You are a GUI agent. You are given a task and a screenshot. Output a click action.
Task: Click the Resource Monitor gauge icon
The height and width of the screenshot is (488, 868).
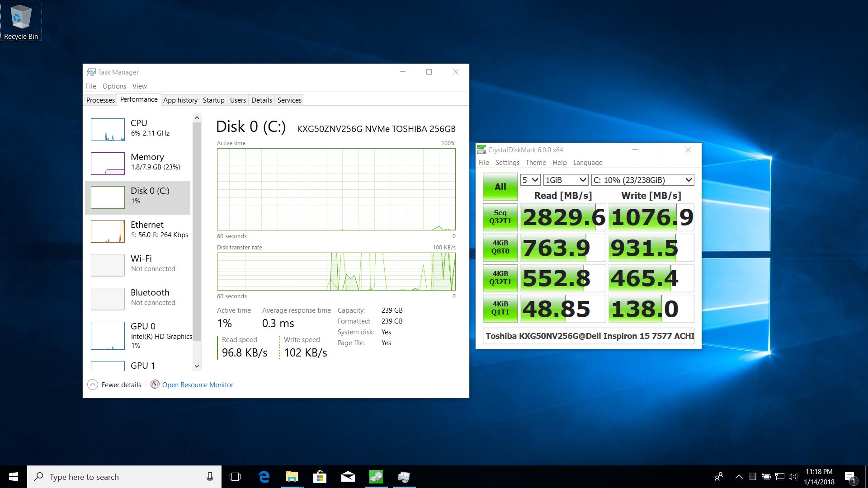[x=155, y=385]
